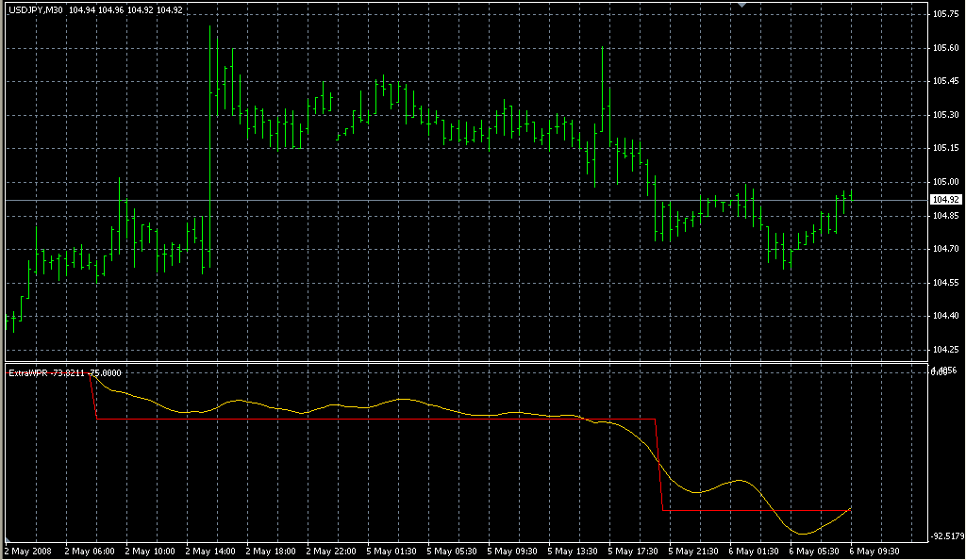Click the gray horizontal line in indicator window
Screen dimensions: 966x560
click(x=755, y=510)
